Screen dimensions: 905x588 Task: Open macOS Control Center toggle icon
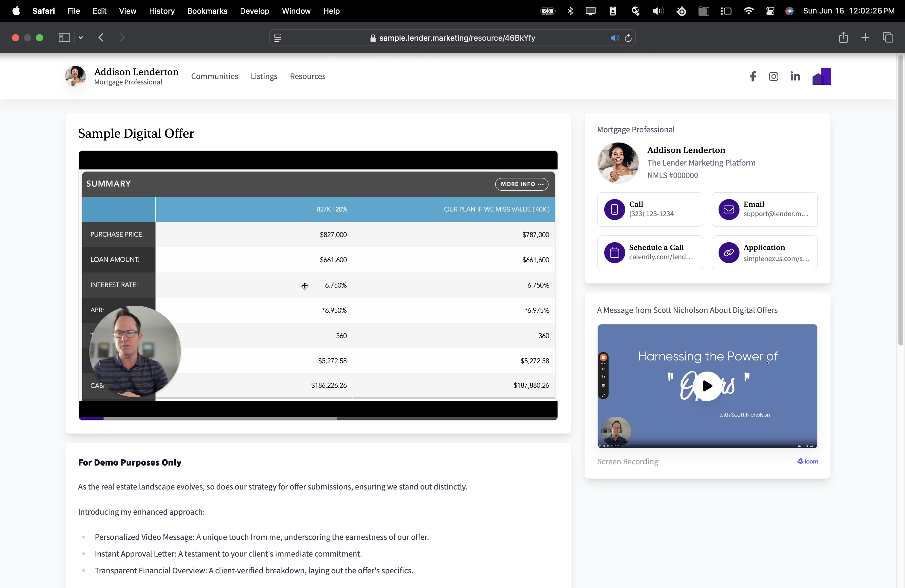click(x=770, y=11)
